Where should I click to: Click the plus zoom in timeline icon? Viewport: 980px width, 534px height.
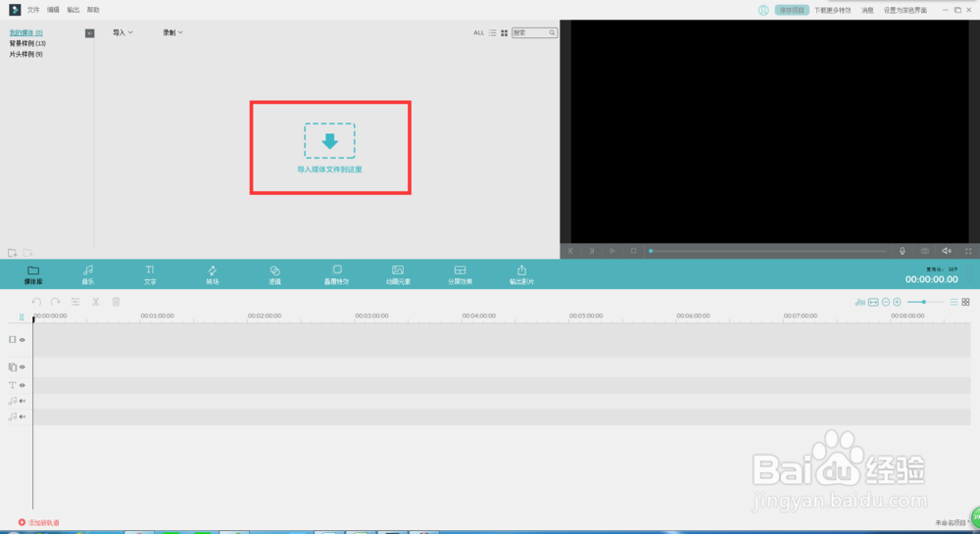pyautogui.click(x=897, y=302)
